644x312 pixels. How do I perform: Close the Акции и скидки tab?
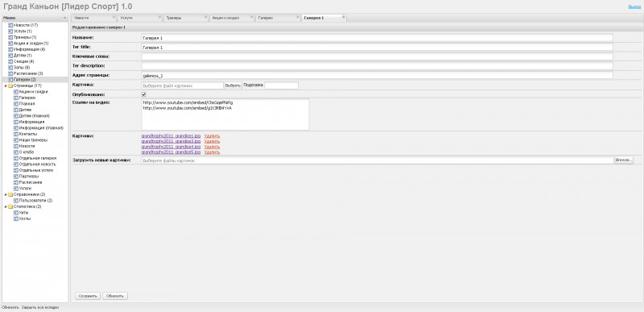(x=252, y=17)
